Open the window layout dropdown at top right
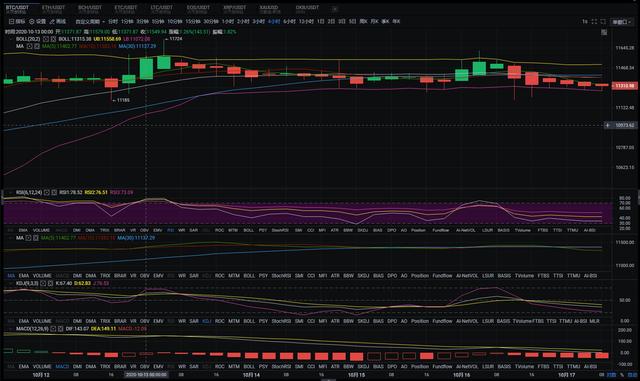Image resolution: width=640 pixels, height=381 pixels. (621, 22)
